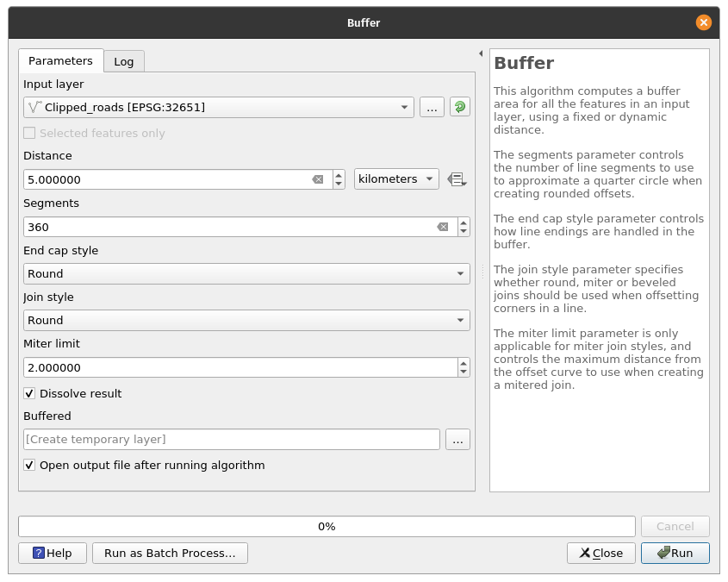Close the Buffer dialog window
The height and width of the screenshot is (582, 728).
[704, 22]
